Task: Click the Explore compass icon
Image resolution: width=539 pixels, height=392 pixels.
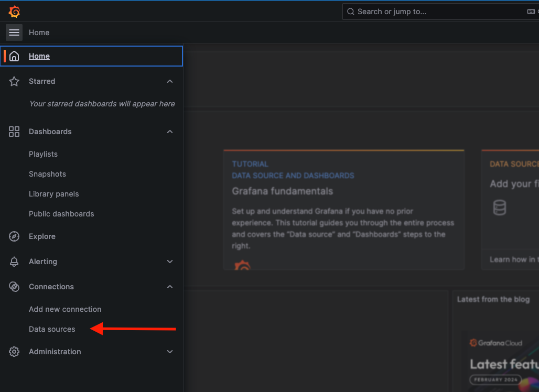Action: click(x=14, y=236)
